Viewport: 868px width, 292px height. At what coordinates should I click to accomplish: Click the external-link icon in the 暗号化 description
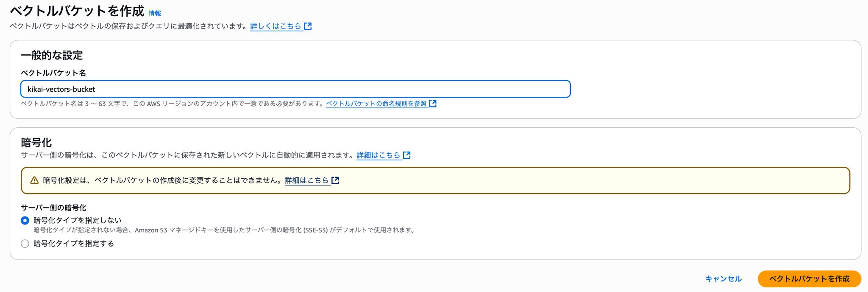point(407,155)
